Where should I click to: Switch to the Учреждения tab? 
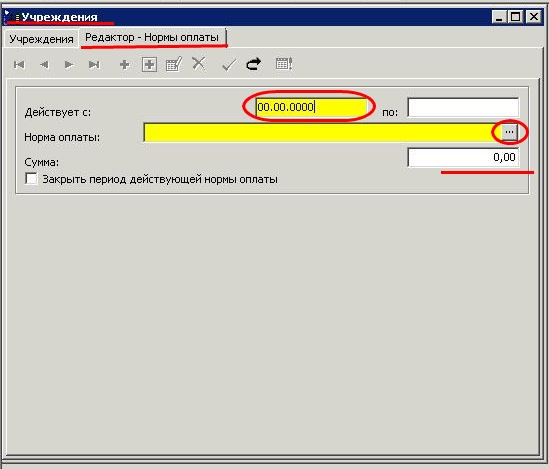(41, 39)
